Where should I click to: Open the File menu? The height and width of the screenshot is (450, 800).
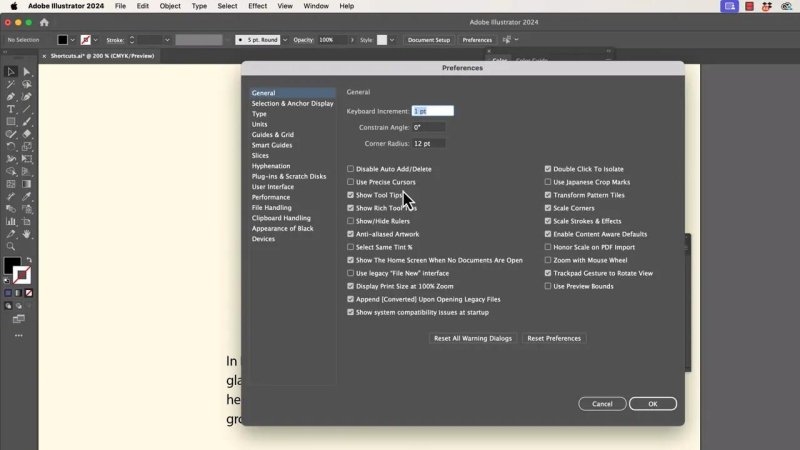[120, 6]
